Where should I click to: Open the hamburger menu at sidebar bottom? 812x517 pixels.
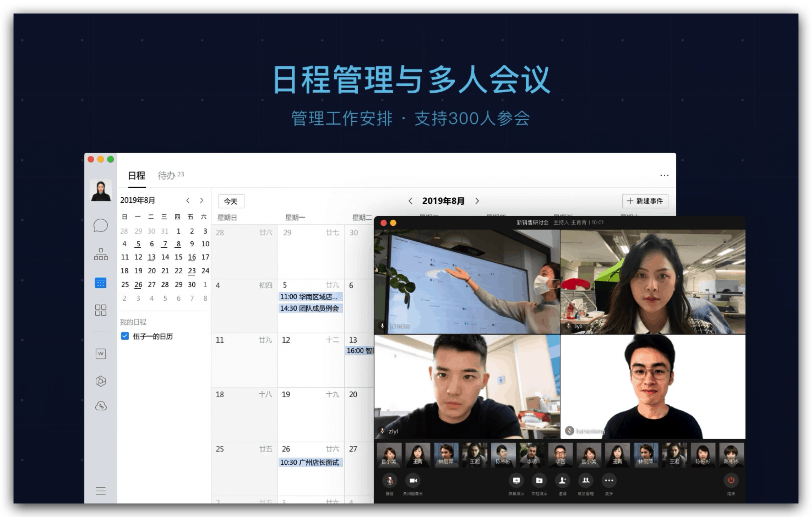click(x=101, y=491)
